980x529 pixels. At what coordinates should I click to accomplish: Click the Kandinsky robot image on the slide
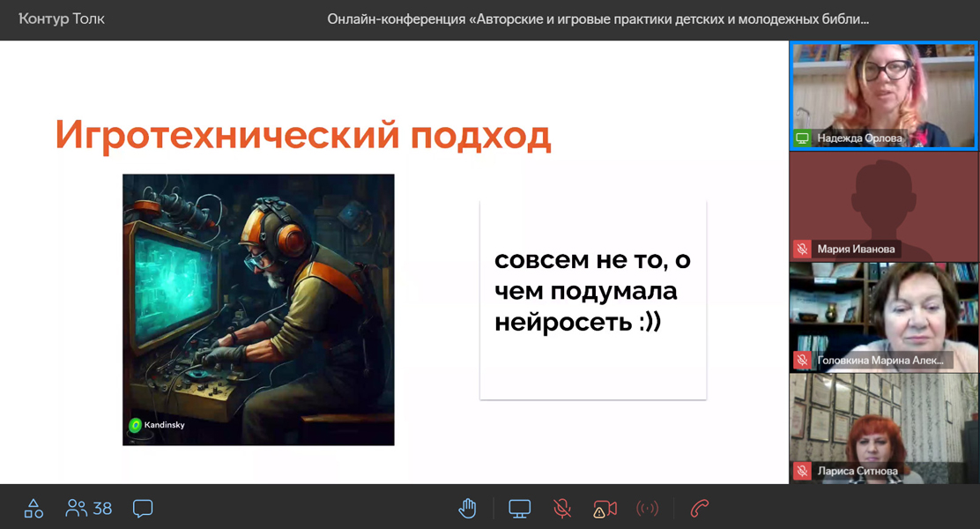point(258,309)
